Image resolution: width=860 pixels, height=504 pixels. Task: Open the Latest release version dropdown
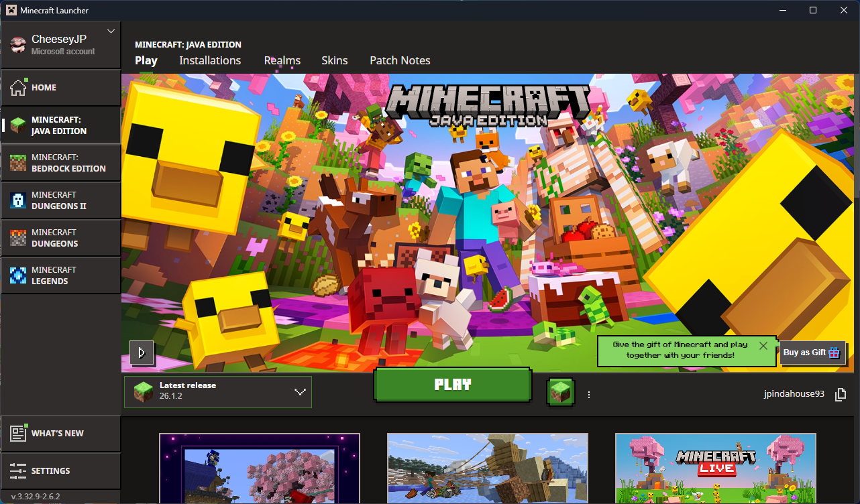pyautogui.click(x=218, y=391)
